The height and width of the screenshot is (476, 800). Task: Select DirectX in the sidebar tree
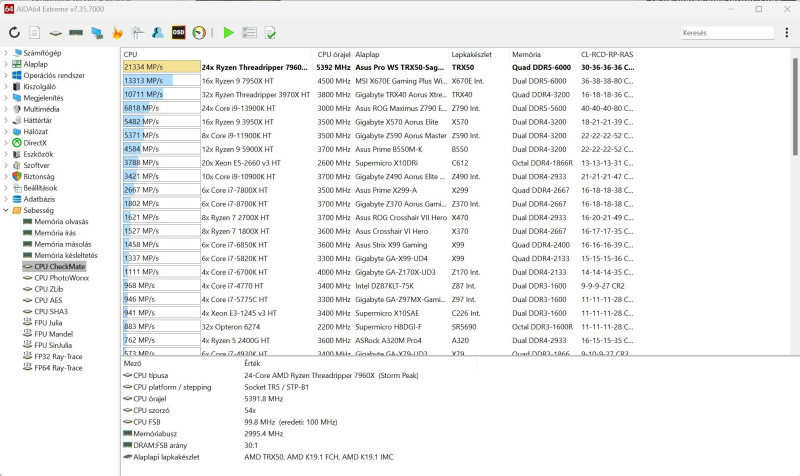[x=35, y=143]
